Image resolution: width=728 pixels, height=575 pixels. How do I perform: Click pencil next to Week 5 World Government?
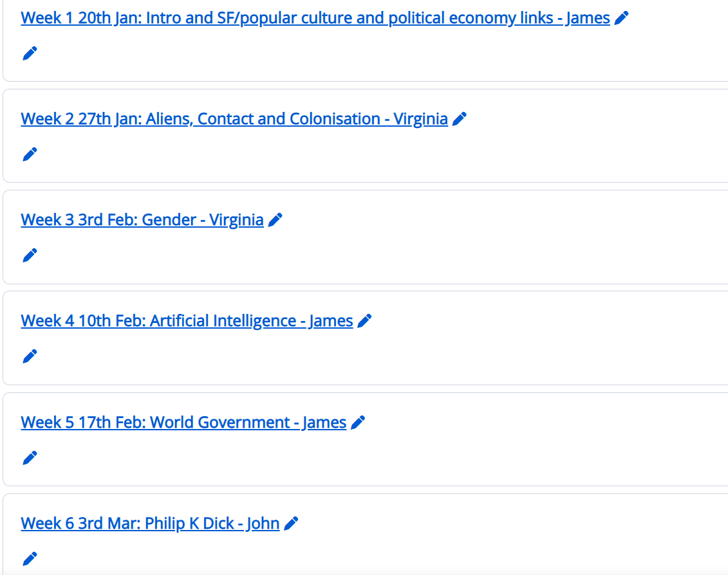click(x=358, y=423)
